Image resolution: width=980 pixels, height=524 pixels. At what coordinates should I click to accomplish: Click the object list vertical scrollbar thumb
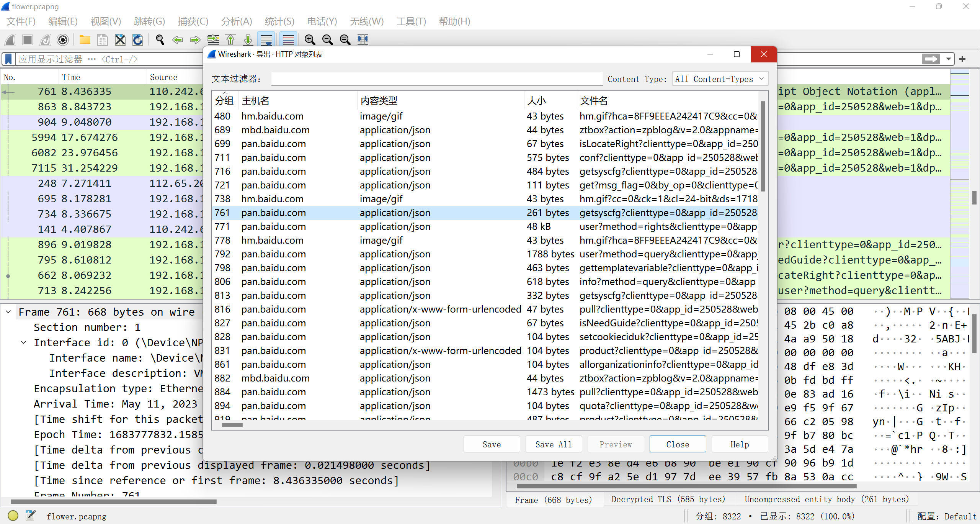(x=763, y=146)
